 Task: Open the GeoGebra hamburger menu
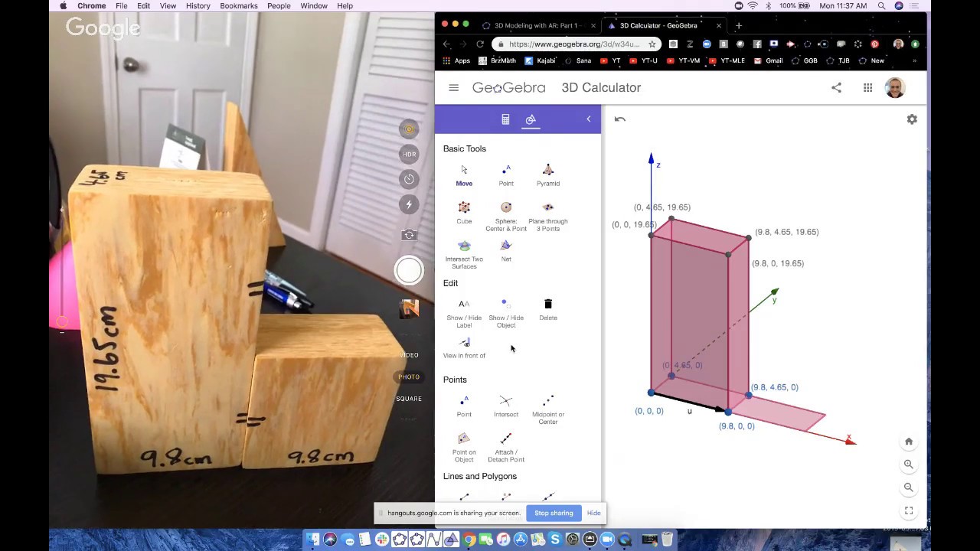click(454, 88)
